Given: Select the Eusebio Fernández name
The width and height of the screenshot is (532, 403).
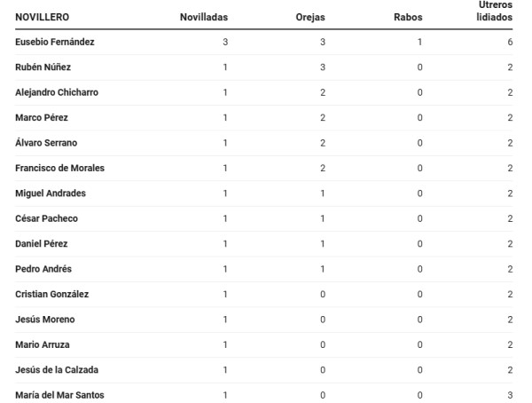Looking at the screenshot, I should (55, 42).
